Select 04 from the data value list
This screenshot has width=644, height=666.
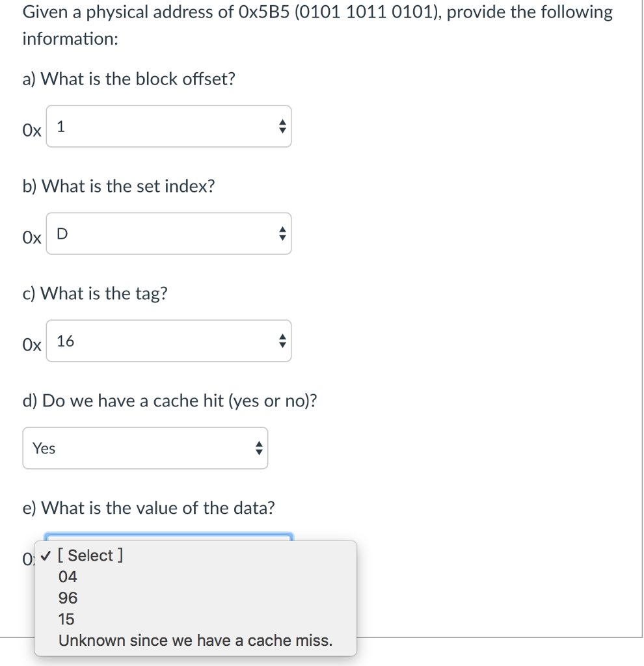coord(68,577)
